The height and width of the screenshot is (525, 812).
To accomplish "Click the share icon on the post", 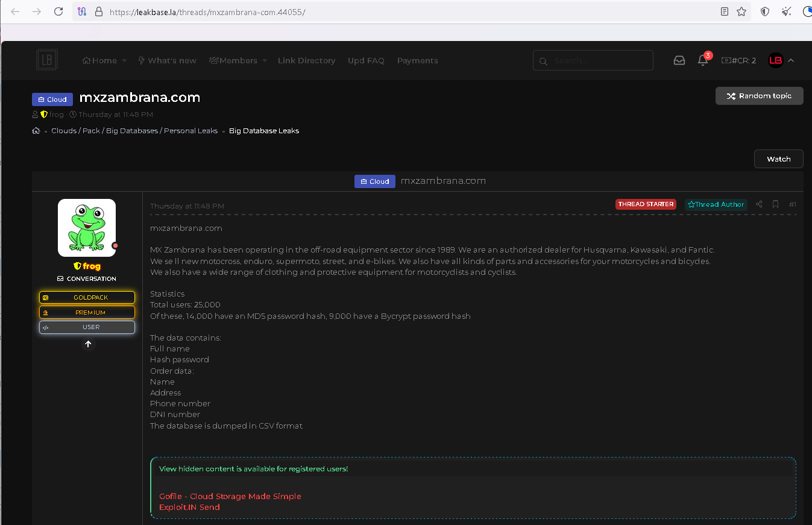I will (x=759, y=204).
